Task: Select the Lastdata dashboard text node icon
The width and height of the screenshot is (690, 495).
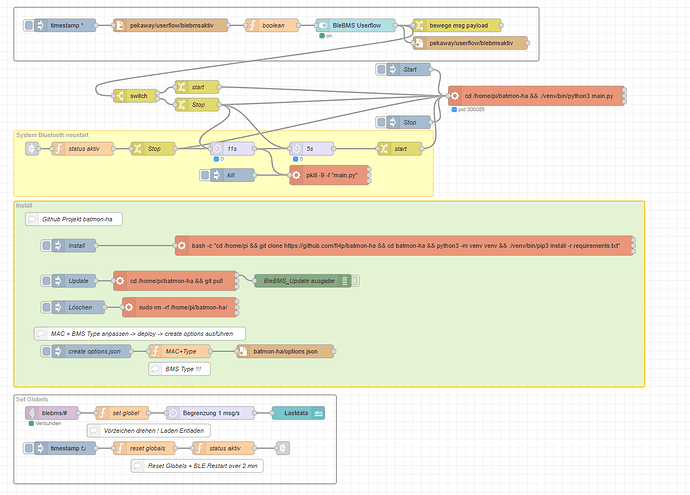Action: pyautogui.click(x=319, y=411)
